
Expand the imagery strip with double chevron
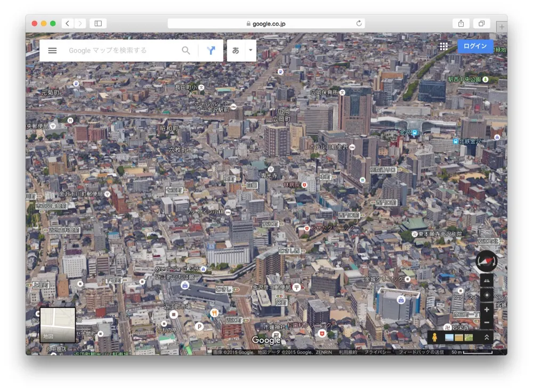pos(486,338)
